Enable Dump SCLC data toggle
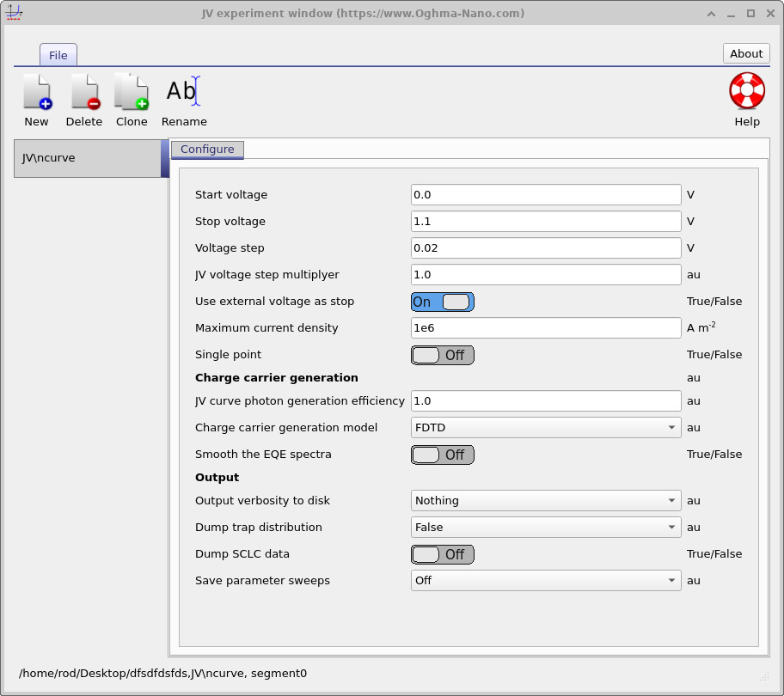This screenshot has height=696, width=784. pyautogui.click(x=442, y=554)
